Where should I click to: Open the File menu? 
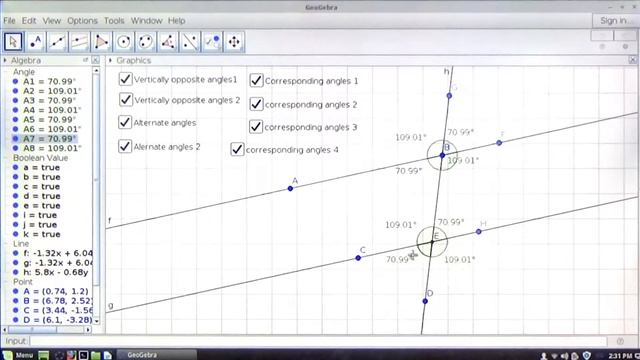pos(9,20)
